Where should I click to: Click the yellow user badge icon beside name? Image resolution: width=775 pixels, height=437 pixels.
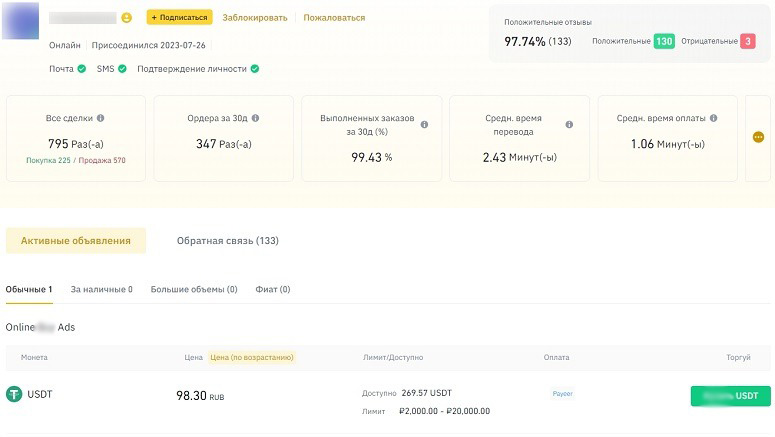tap(127, 18)
